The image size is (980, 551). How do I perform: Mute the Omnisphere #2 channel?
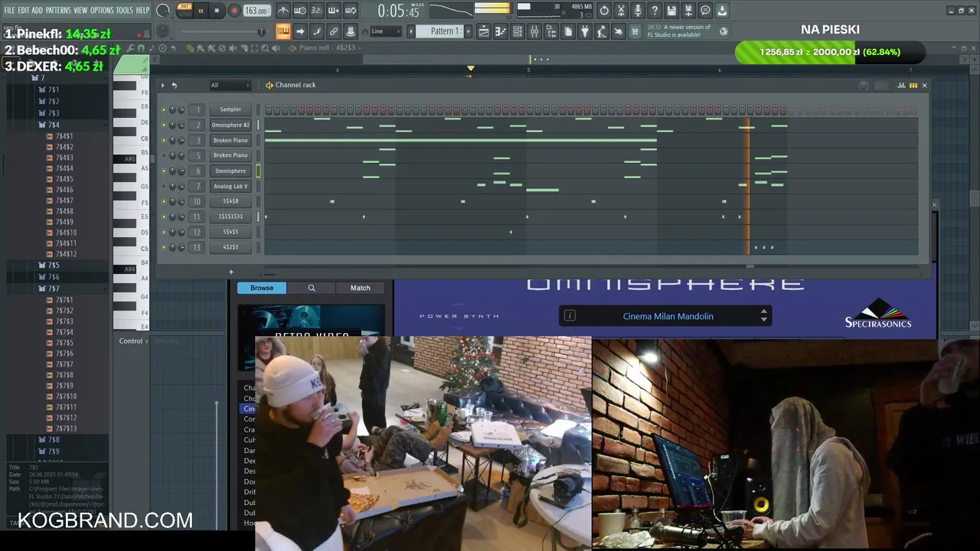[163, 125]
